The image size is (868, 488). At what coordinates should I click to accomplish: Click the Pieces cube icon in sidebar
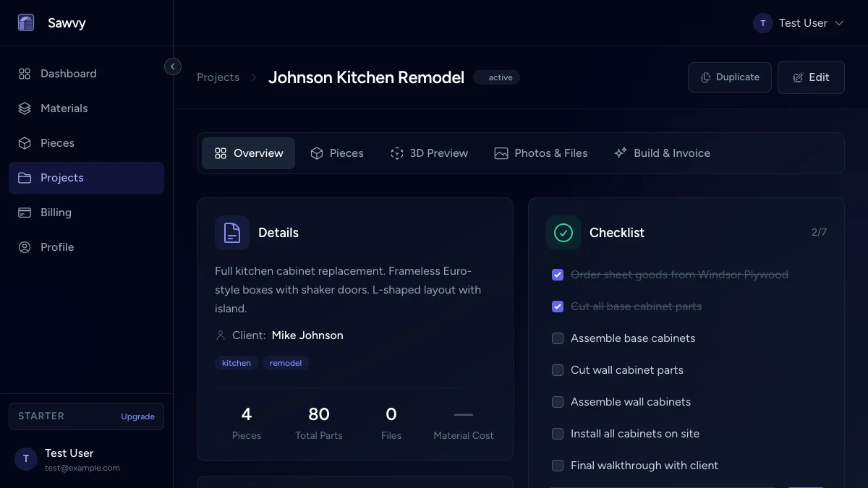(x=25, y=143)
